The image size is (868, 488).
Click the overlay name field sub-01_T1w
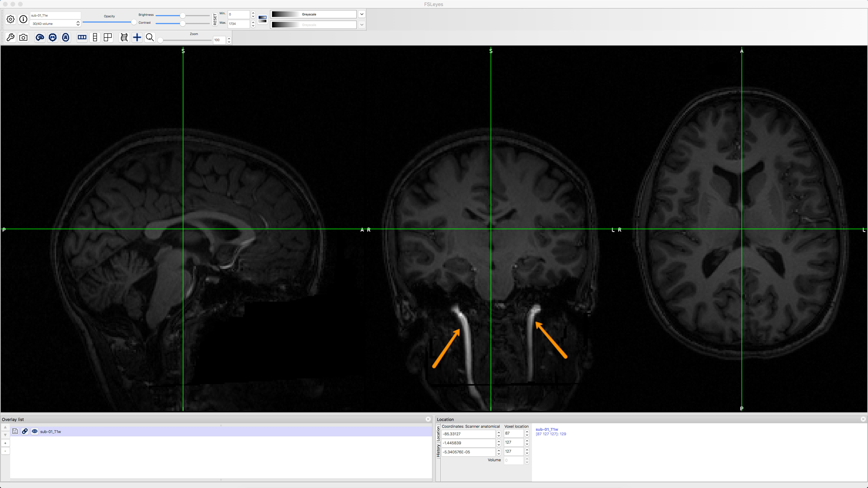55,15
